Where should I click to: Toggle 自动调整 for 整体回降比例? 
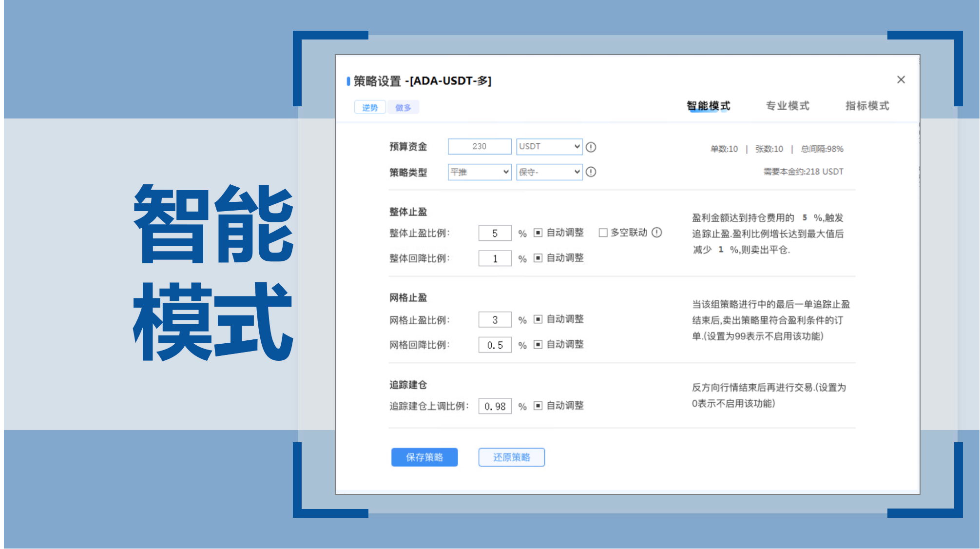538,258
